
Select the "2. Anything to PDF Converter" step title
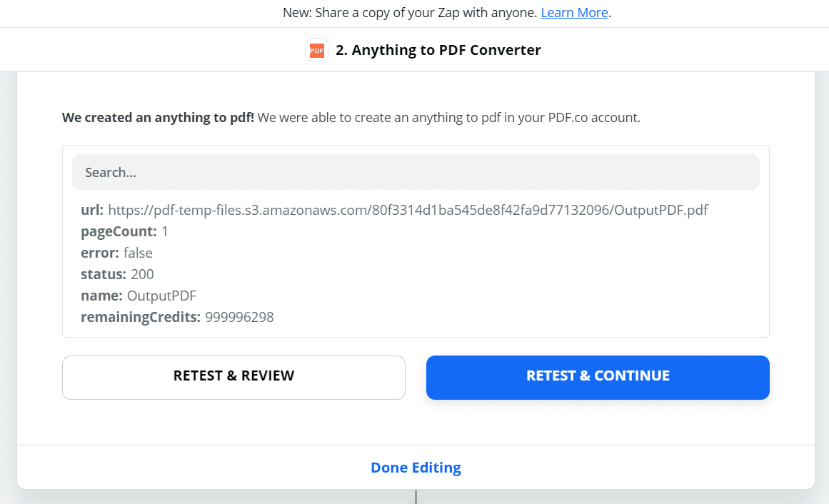point(438,50)
